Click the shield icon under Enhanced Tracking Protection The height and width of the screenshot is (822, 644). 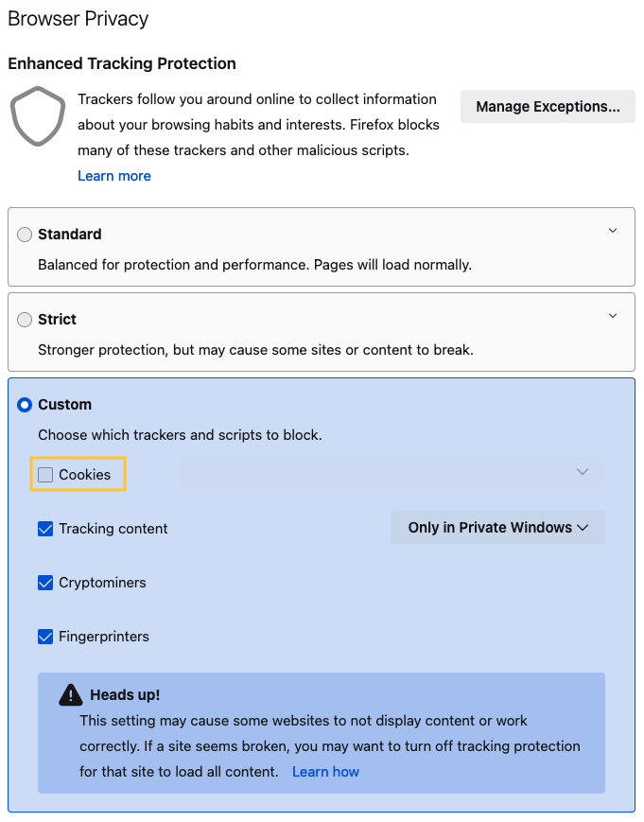(x=38, y=116)
